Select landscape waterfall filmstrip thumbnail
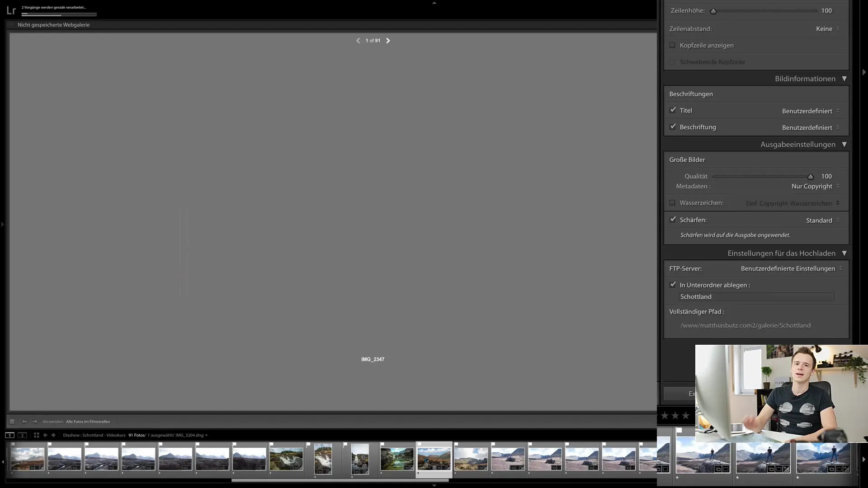The height and width of the screenshot is (488, 868). click(286, 459)
